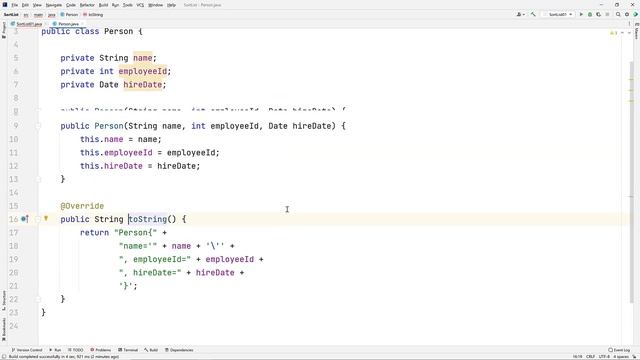Click 'java' folder in navigation breadcrumb
The height and width of the screenshot is (360, 640).
click(51, 15)
